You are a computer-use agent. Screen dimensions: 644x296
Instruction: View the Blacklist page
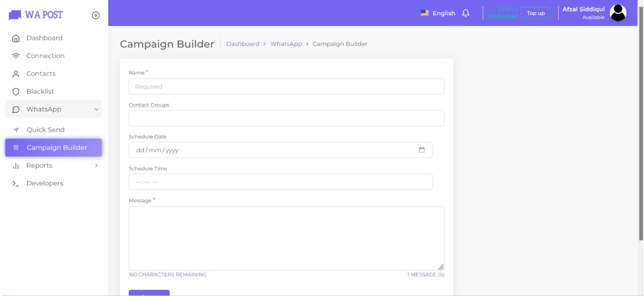[40, 91]
